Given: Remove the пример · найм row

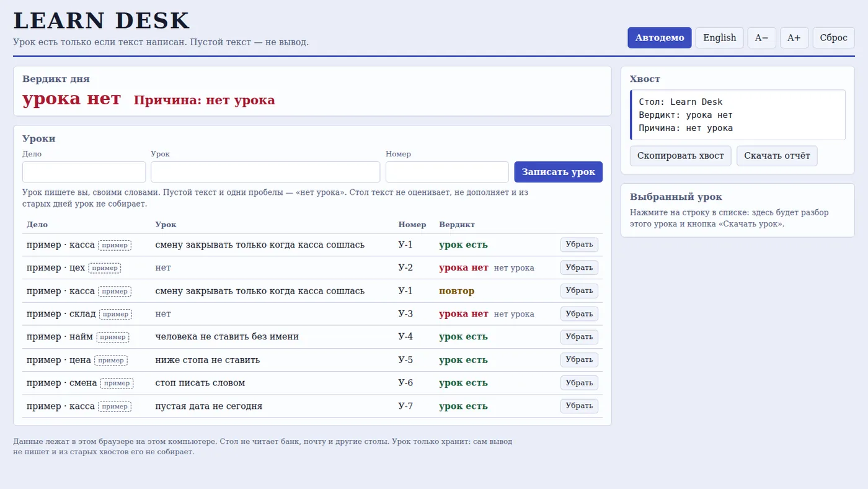Looking at the screenshot, I should [x=579, y=337].
